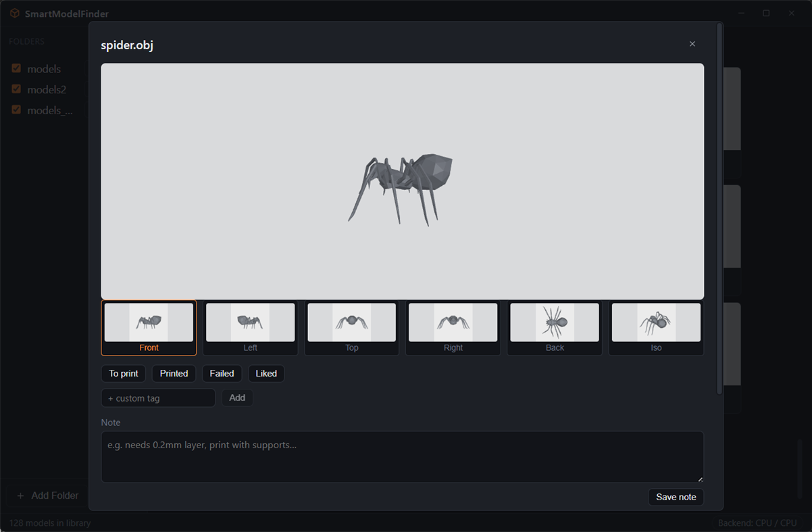Screen dimensions: 812x532
Task: Click the Add tag button
Action: pyautogui.click(x=237, y=397)
